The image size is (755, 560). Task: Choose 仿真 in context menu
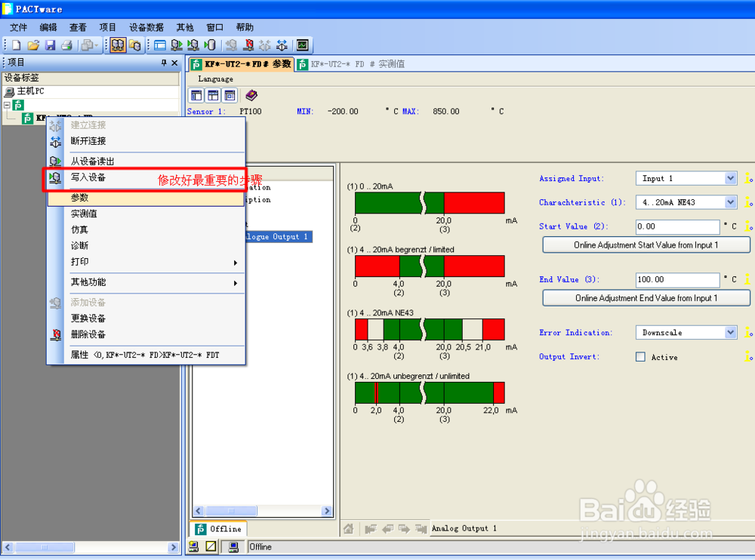pyautogui.click(x=146, y=229)
